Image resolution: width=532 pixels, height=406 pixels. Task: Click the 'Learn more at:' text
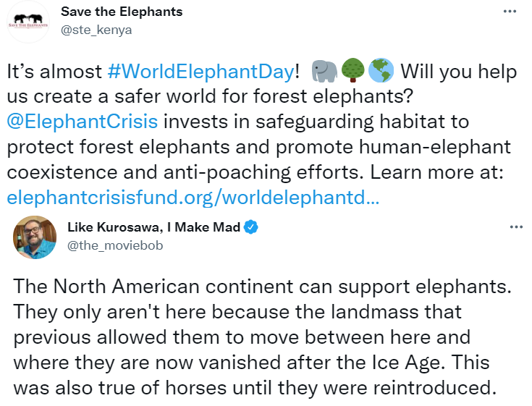(436, 172)
